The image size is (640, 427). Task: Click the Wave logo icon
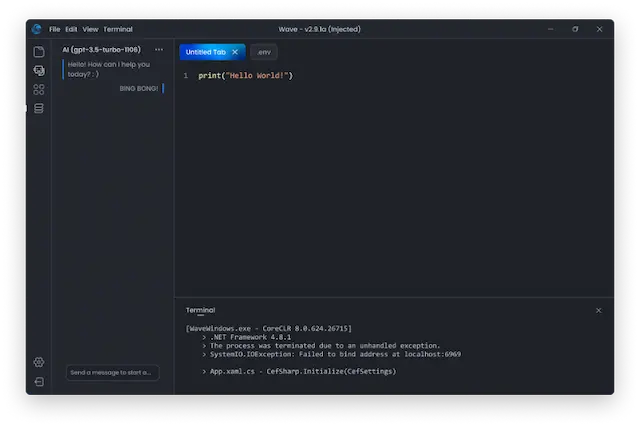[x=37, y=29]
